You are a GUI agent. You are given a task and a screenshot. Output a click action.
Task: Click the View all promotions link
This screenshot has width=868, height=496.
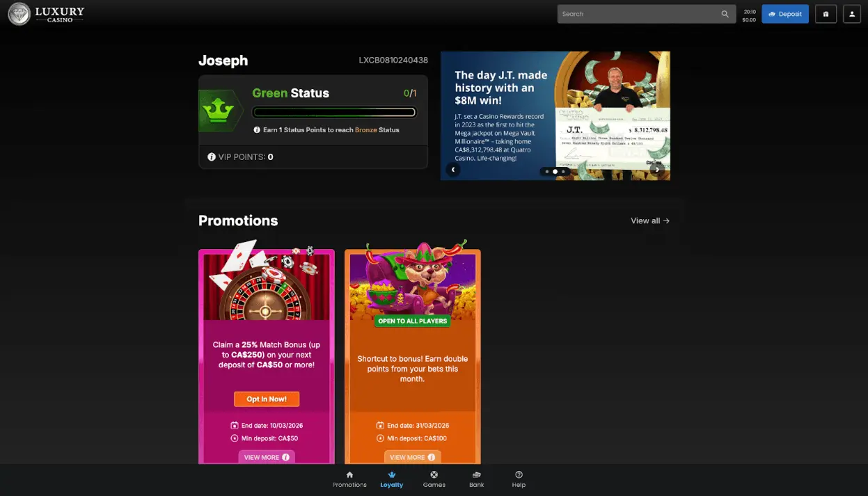(x=650, y=221)
